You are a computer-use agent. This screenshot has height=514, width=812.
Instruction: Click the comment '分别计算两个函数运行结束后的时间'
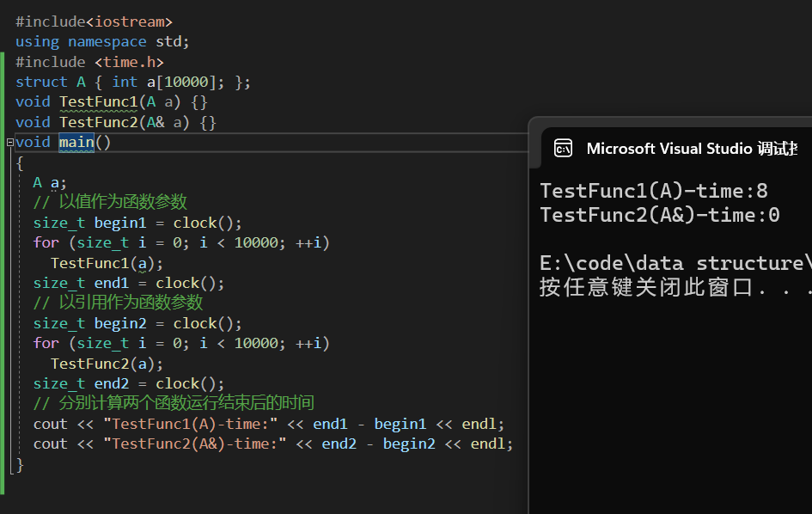(x=186, y=402)
